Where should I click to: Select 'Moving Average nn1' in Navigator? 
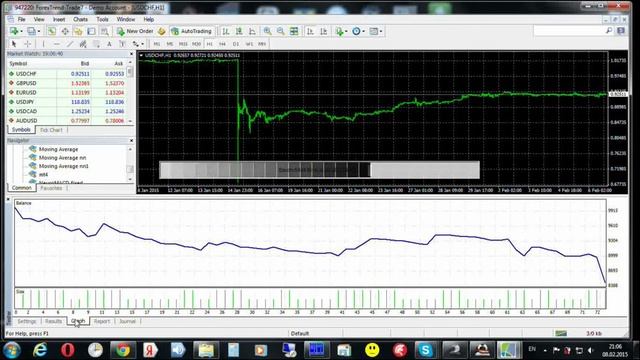coord(63,166)
